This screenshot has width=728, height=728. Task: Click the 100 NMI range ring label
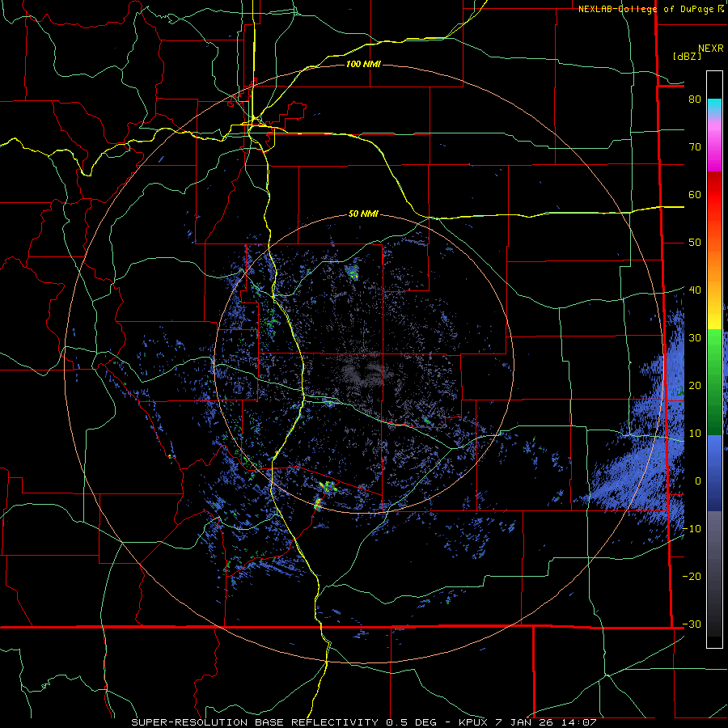point(363,64)
